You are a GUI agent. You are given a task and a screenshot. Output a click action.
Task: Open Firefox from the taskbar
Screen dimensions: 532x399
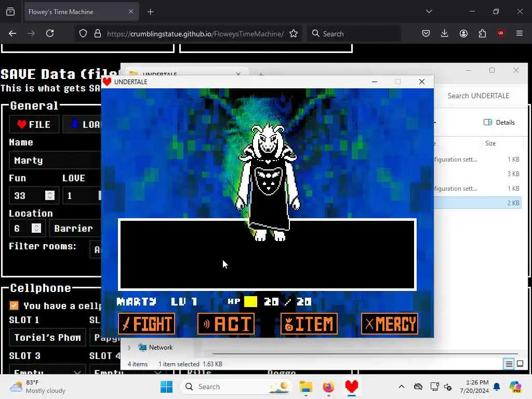328,387
